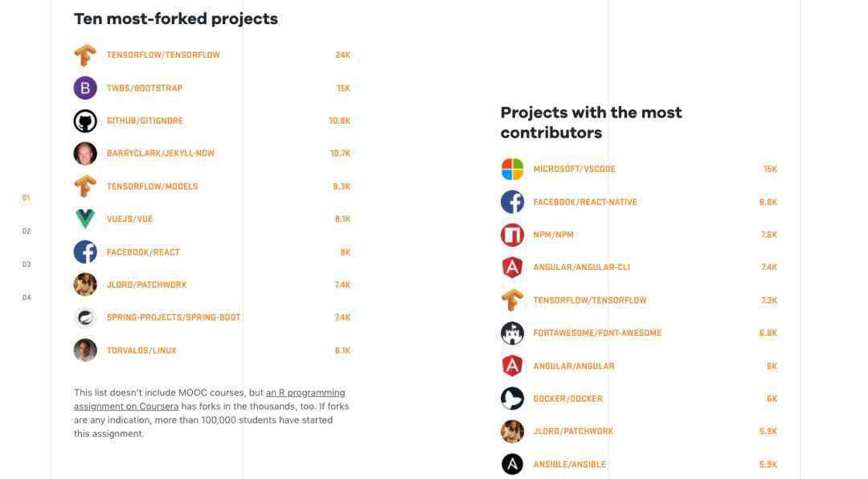Click the Microsoft four-color logo icon
Viewport: 868px width, 479px height.
click(512, 170)
